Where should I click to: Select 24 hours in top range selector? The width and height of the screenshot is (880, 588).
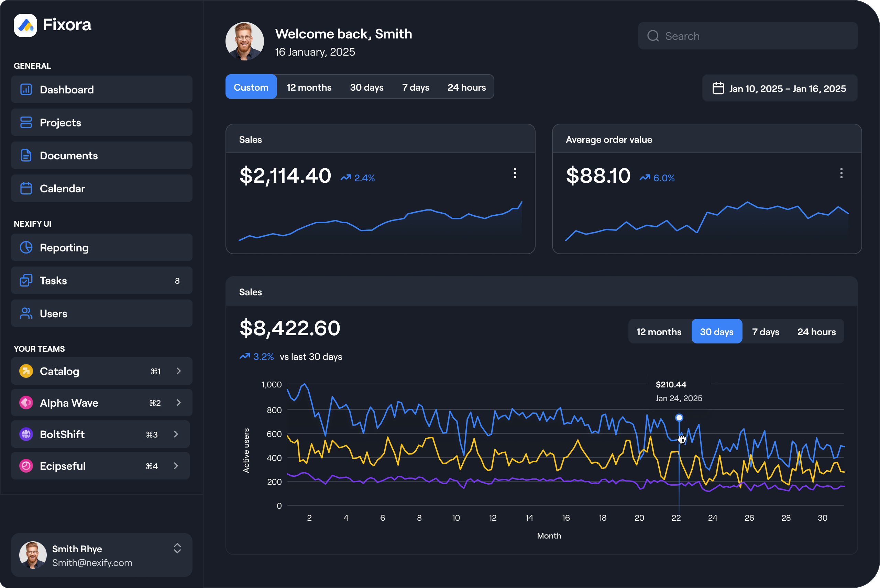tap(466, 87)
